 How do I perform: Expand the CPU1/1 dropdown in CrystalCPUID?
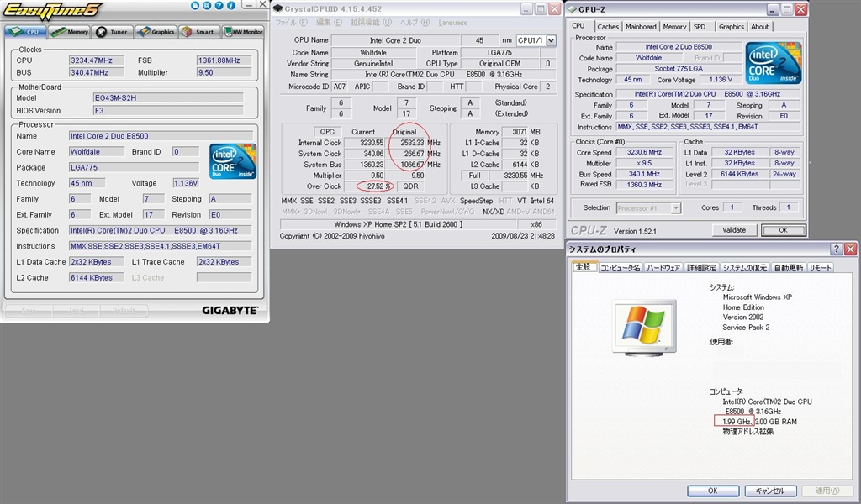click(551, 40)
